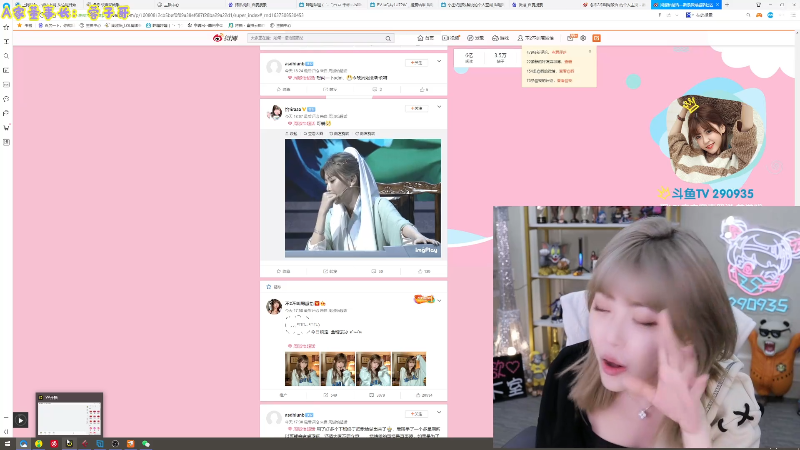The height and width of the screenshot is (450, 800).
Task: Repost the GIF image post
Action: [330, 271]
